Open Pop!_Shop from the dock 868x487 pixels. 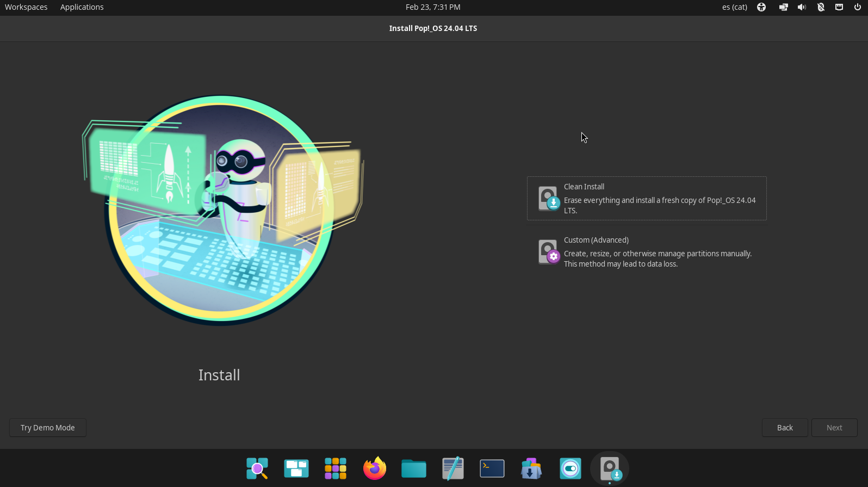click(x=531, y=468)
